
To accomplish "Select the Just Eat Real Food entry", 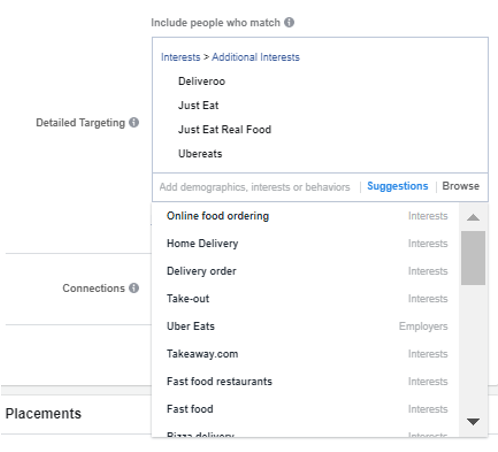I will 225,129.
